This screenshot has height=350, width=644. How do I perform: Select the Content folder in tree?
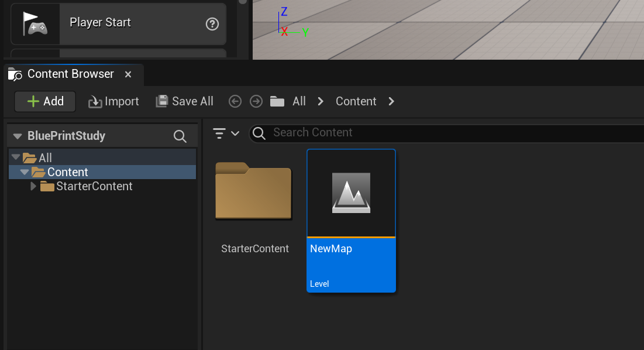(102, 172)
